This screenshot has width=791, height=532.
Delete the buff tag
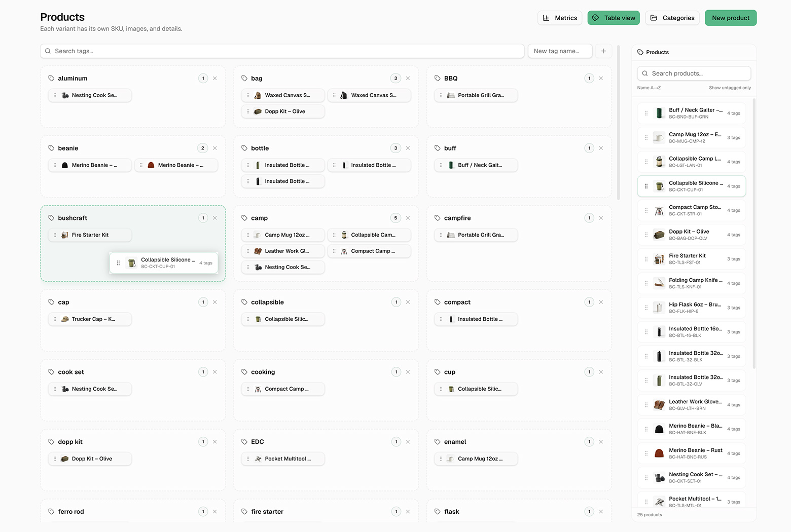point(601,148)
